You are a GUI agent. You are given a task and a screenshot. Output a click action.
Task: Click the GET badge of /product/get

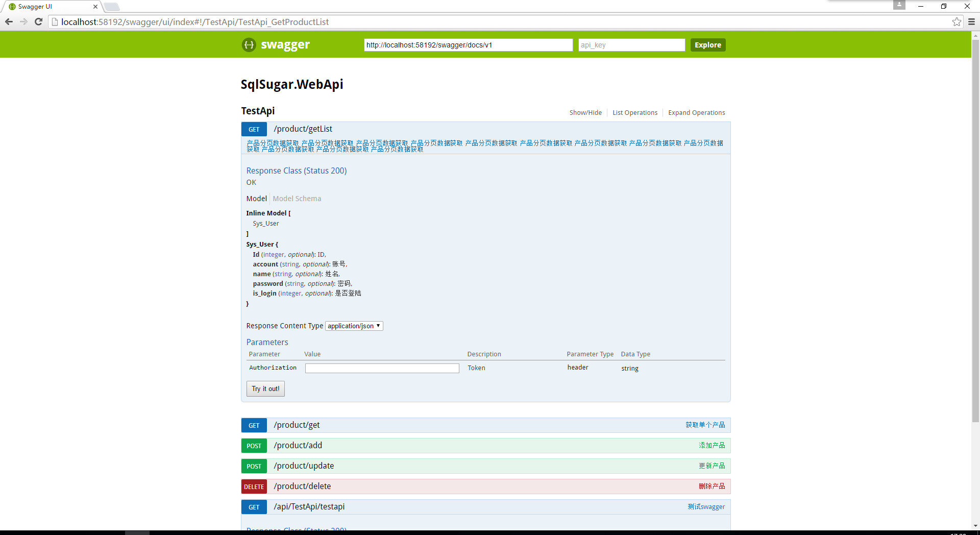pos(254,425)
